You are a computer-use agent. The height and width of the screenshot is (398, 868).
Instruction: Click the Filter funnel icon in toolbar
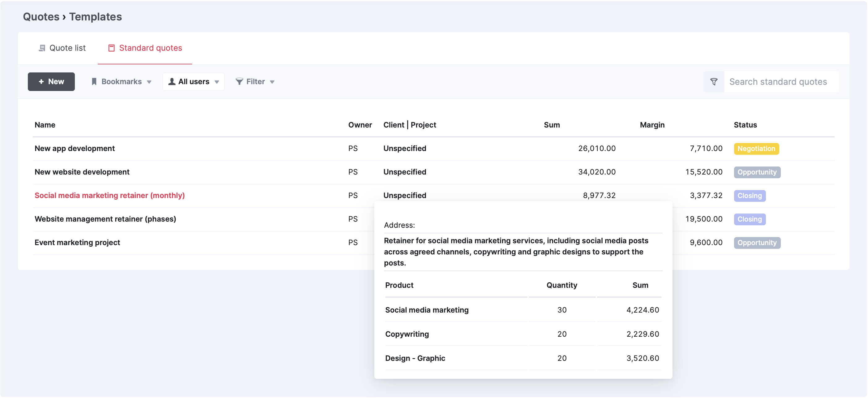[x=239, y=82]
